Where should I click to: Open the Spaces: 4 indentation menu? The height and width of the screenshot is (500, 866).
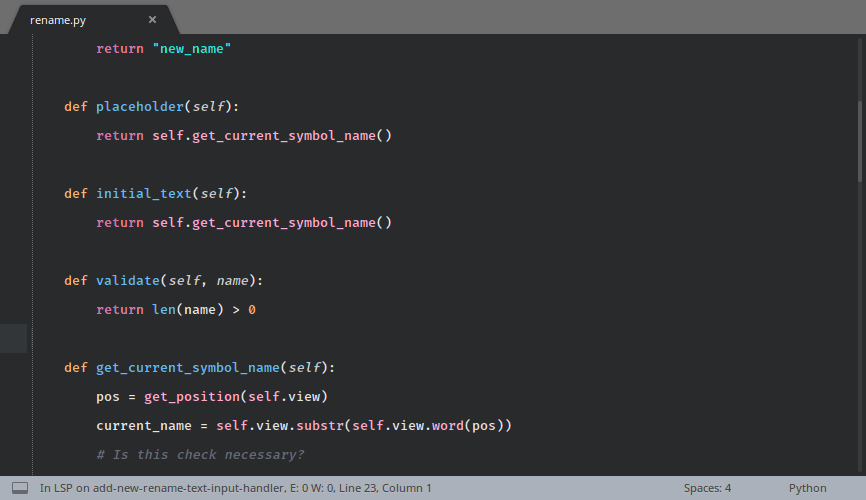tap(707, 488)
